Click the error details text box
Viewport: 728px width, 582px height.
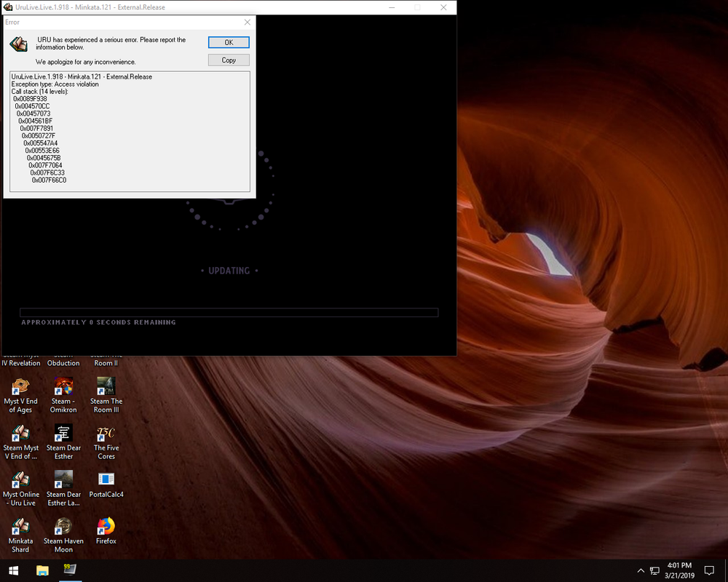click(130, 132)
